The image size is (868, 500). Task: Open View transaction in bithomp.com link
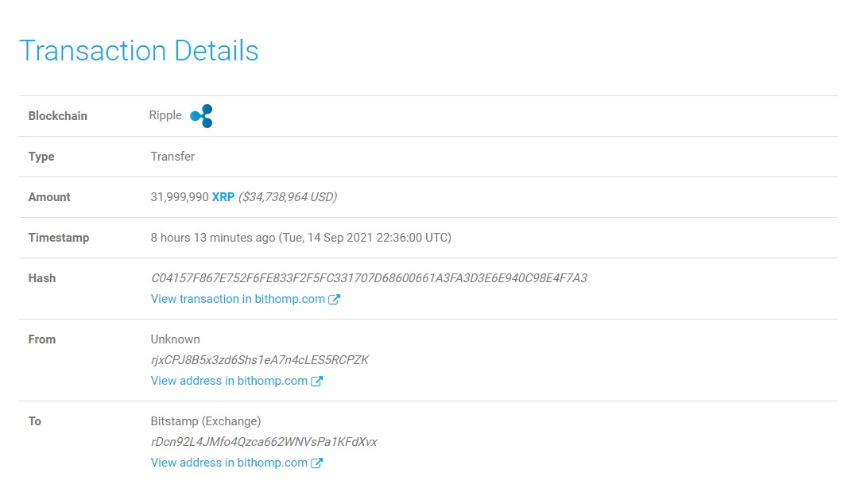pyautogui.click(x=238, y=299)
